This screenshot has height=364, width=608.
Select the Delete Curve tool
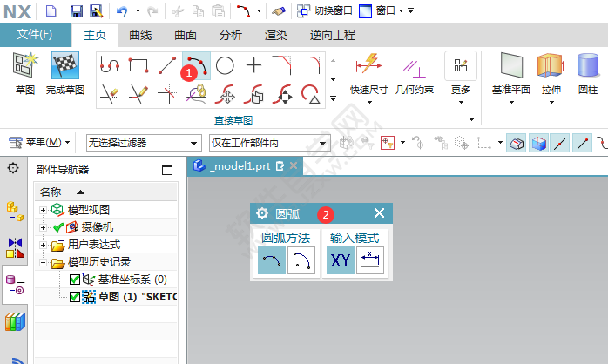click(x=311, y=94)
